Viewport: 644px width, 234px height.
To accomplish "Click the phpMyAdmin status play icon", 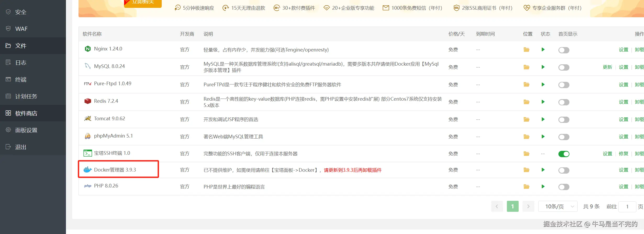I will pos(543,136).
